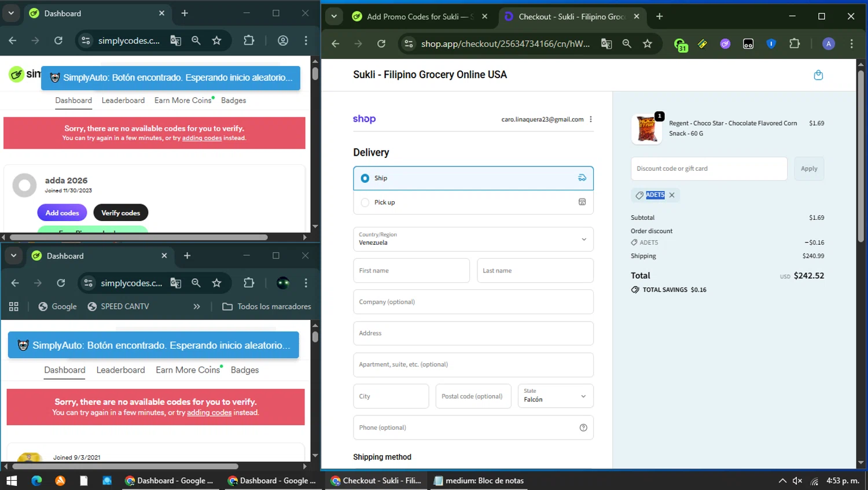The width and height of the screenshot is (868, 490).
Task: Click the Add codes button
Action: point(62,213)
